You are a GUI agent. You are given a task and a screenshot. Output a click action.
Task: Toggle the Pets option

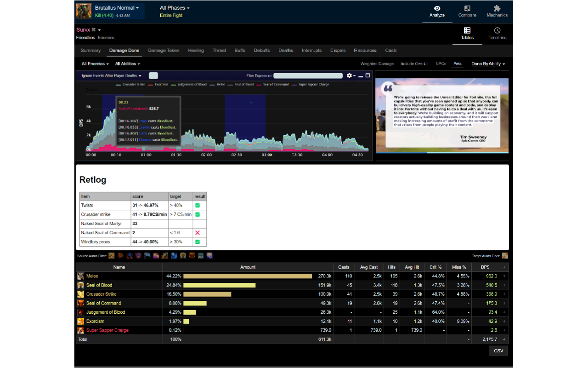click(457, 64)
